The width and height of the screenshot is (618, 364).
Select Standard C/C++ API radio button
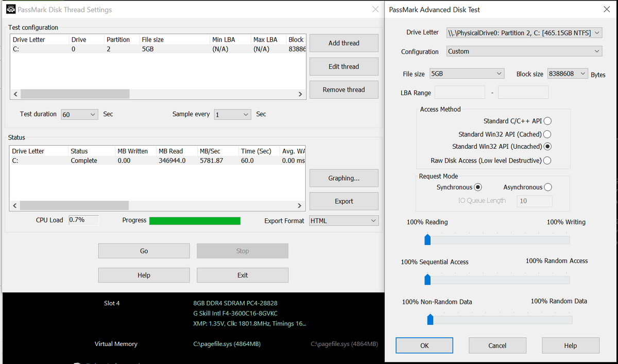coord(547,121)
